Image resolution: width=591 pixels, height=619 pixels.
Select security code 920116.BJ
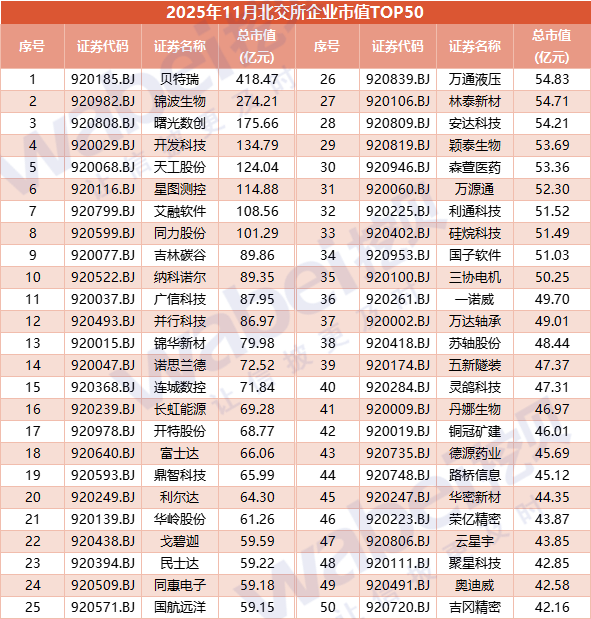click(103, 189)
